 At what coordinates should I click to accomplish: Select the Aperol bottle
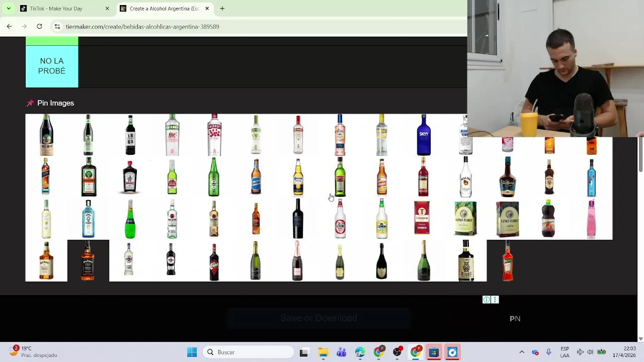point(508,260)
